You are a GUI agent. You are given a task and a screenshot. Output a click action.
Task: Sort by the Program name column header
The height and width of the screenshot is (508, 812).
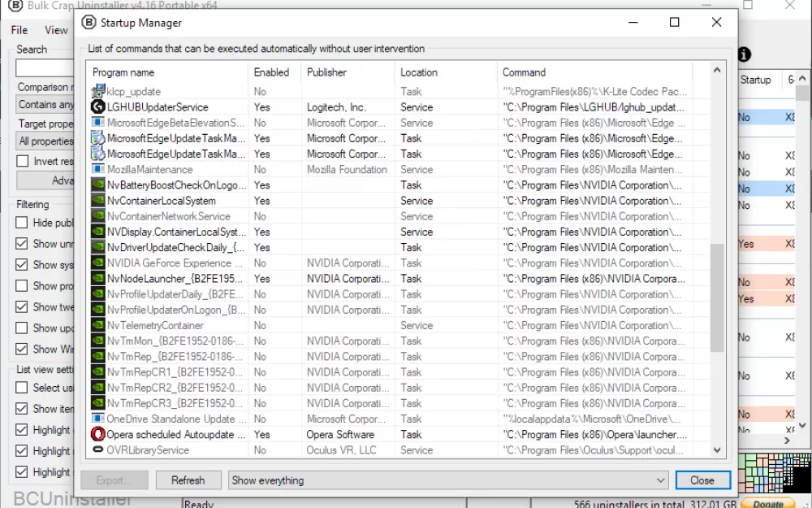(x=168, y=72)
